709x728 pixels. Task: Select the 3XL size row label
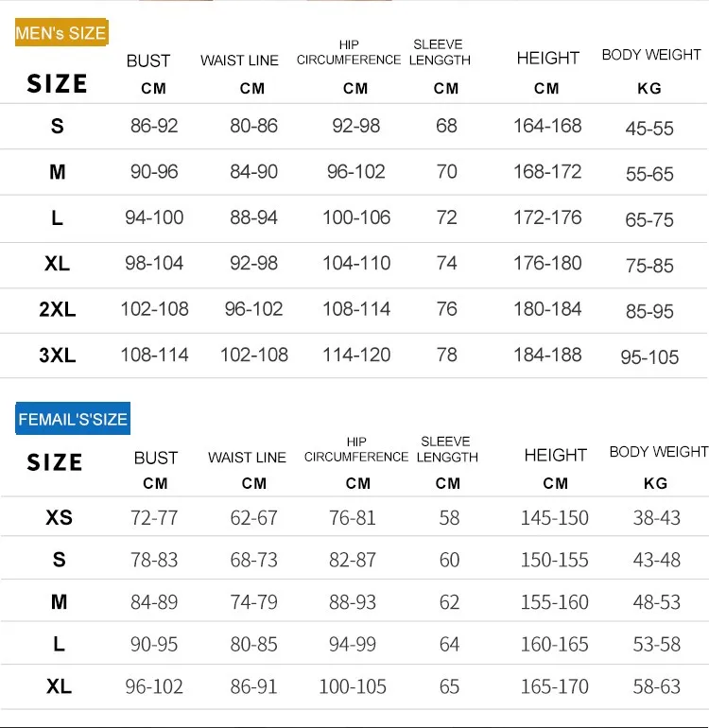(x=58, y=355)
